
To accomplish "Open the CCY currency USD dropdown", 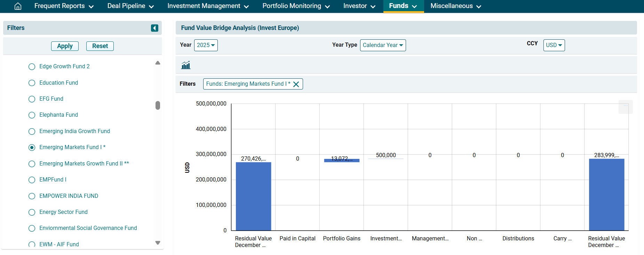I will coord(554,45).
